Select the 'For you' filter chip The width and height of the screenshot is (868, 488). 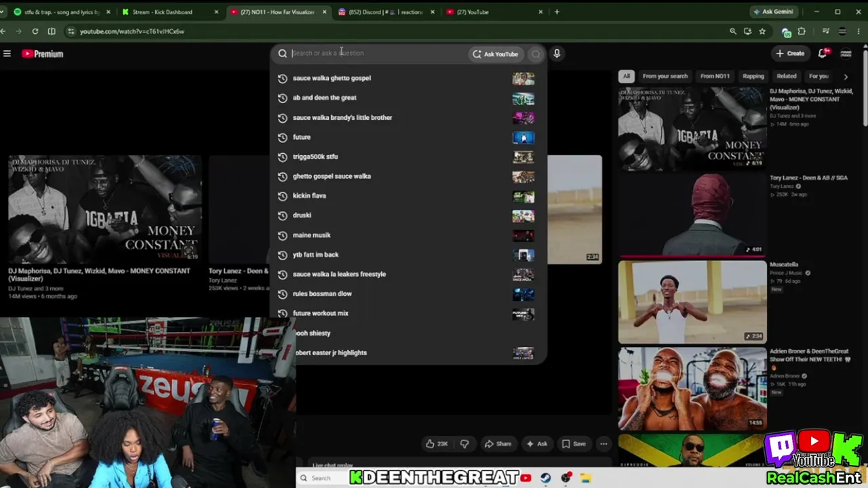[x=818, y=77]
